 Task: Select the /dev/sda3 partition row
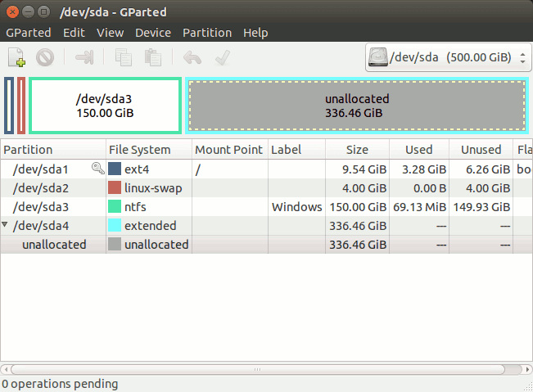267,207
